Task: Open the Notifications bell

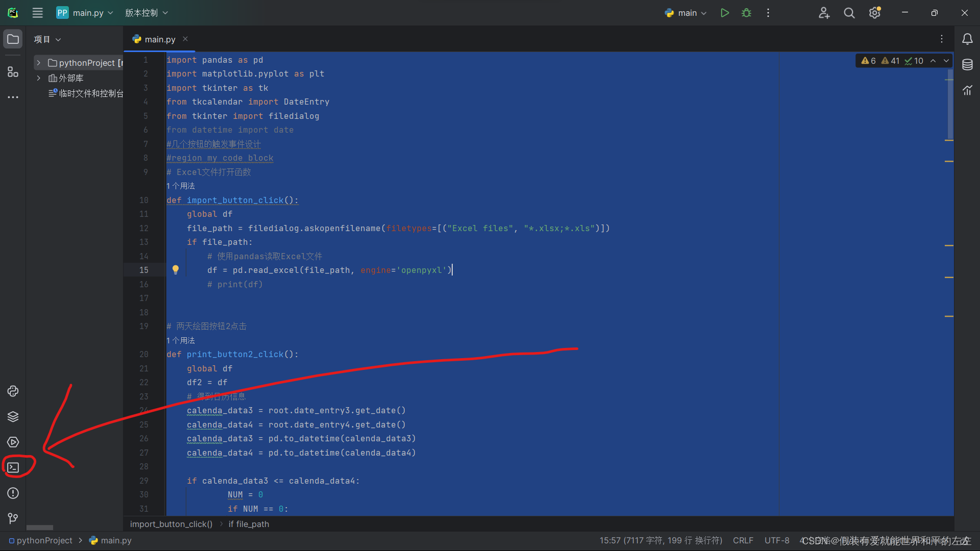Action: click(967, 39)
